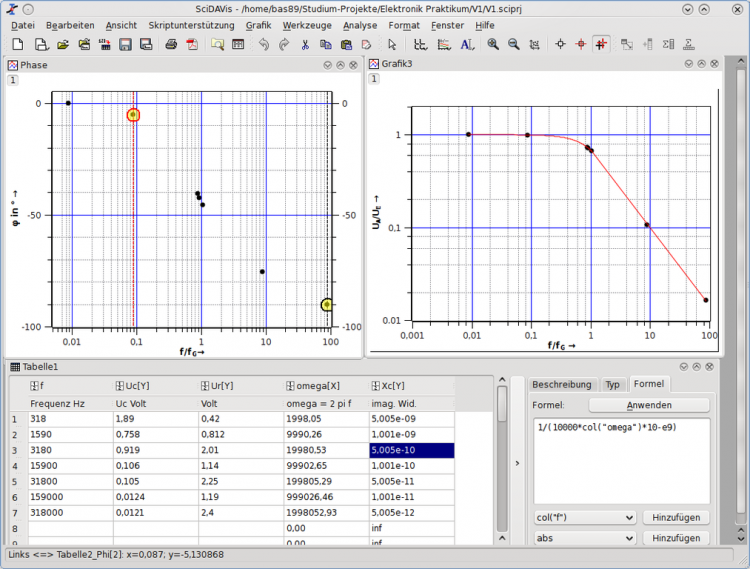Screen dimensions: 750x569
Task: Click the Anwenden button
Action: point(649,405)
